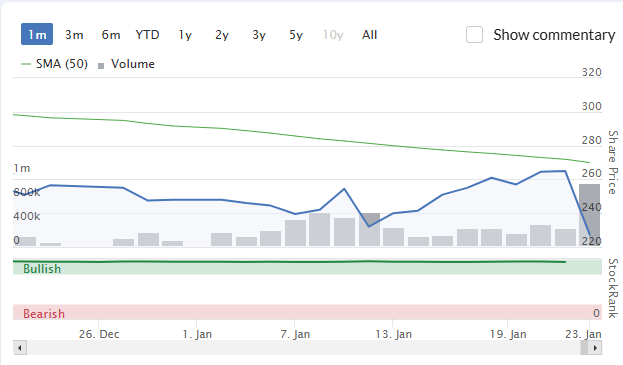Toggle Volume series in legend

tap(126, 64)
